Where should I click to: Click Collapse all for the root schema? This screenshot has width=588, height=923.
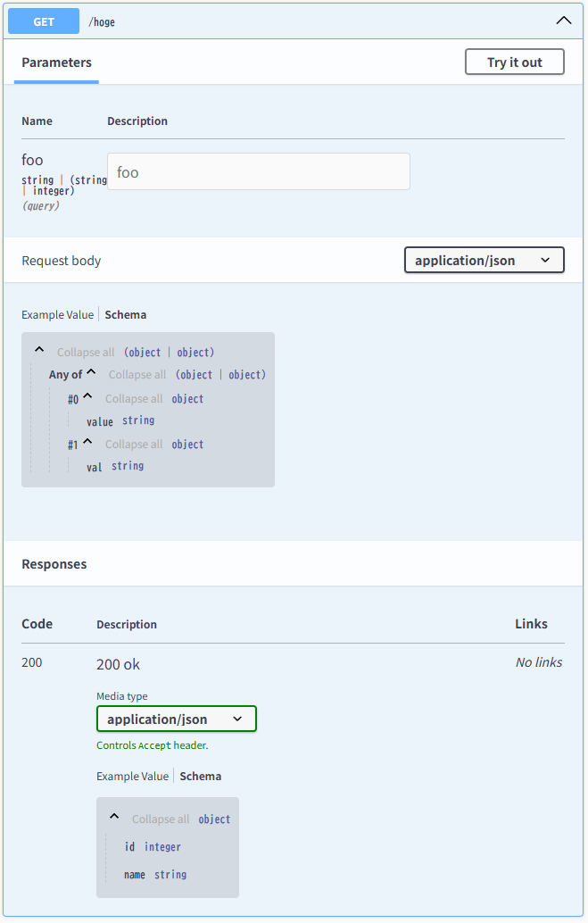point(85,352)
